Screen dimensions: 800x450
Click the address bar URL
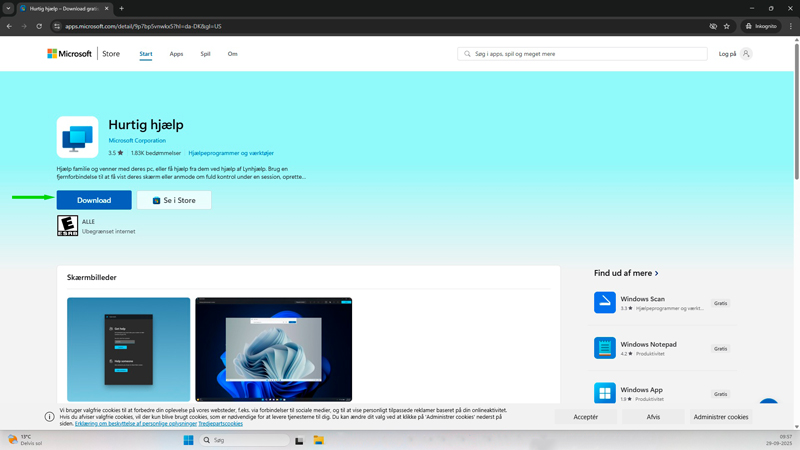pos(143,26)
